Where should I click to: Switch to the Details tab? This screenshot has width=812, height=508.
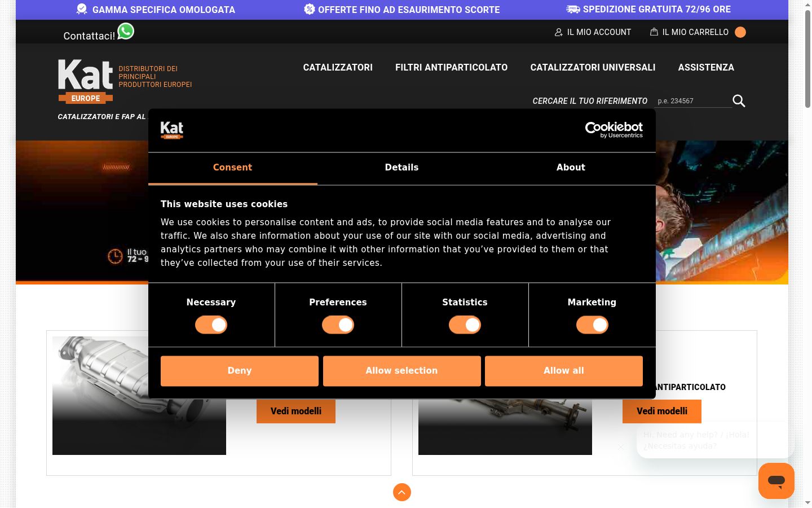[x=401, y=168]
